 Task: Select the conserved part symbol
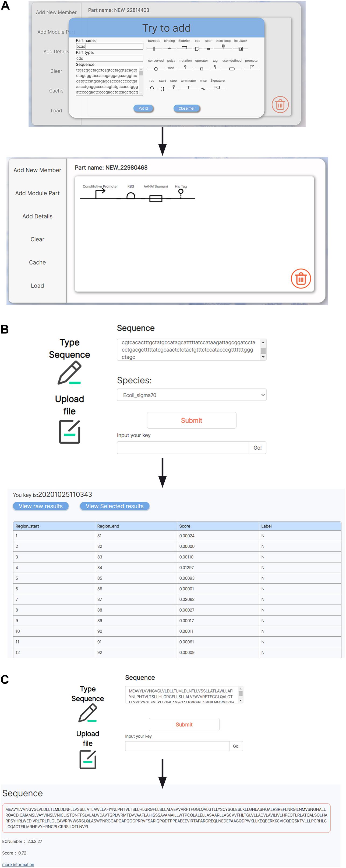click(156, 69)
